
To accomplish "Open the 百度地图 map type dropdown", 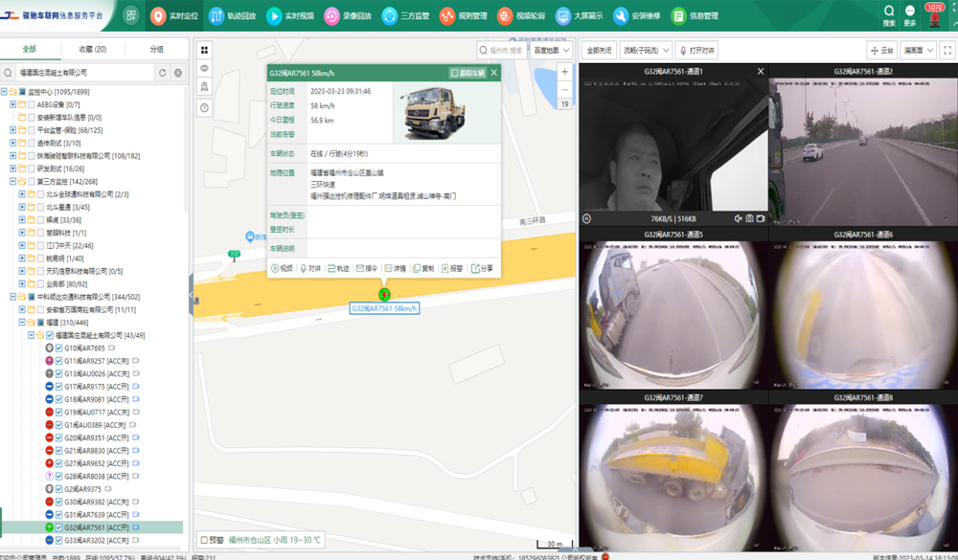I will (552, 50).
